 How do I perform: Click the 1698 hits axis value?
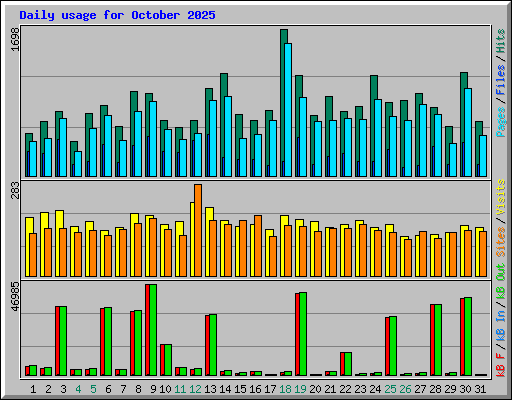point(15,40)
